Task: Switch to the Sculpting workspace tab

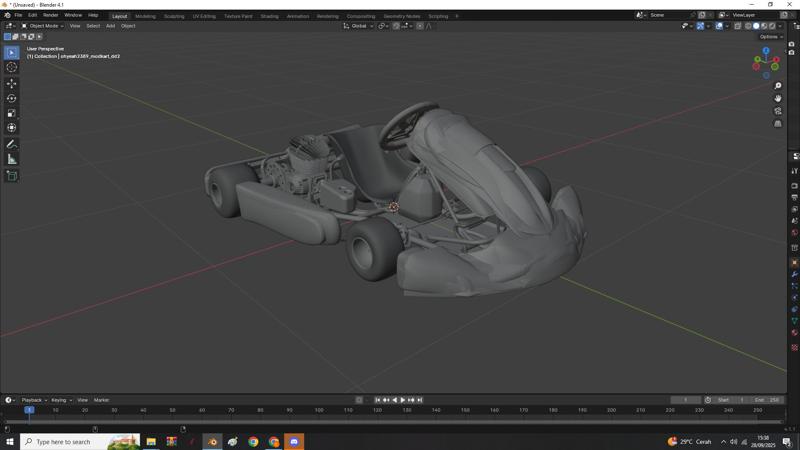Action: [174, 16]
